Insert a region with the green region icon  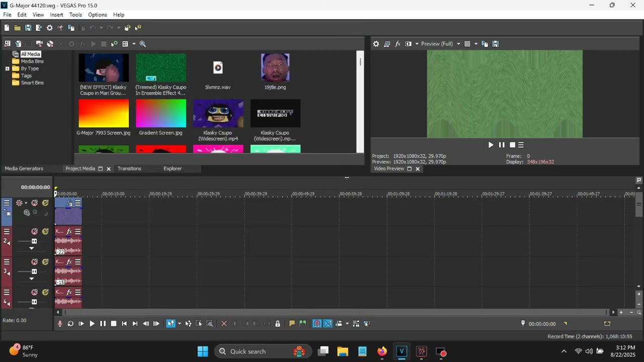pos(302,324)
